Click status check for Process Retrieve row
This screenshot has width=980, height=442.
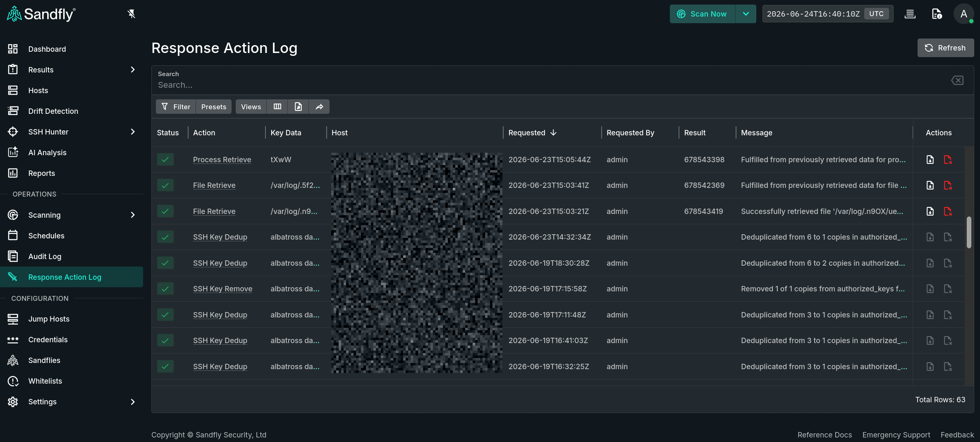165,159
